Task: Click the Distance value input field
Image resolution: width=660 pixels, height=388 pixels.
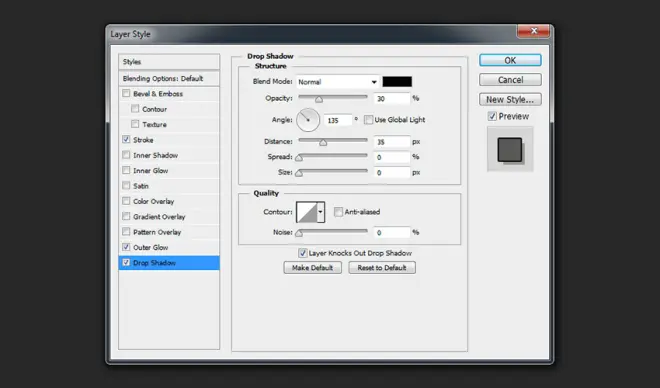Action: (x=391, y=142)
